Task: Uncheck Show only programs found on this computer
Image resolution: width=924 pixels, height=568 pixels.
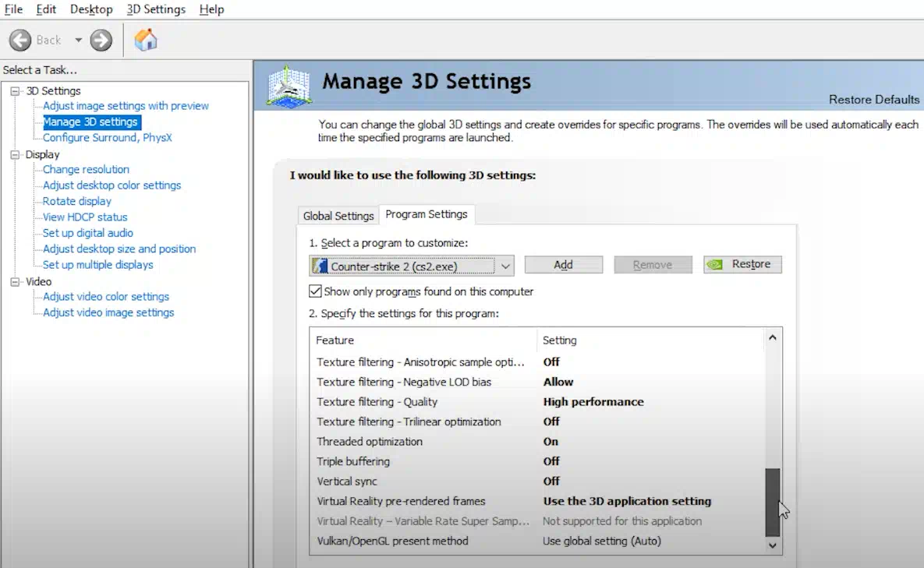Action: pyautogui.click(x=316, y=291)
